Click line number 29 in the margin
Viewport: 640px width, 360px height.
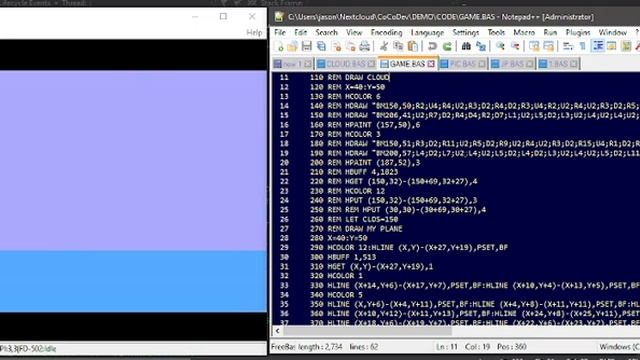pyautogui.click(x=284, y=247)
